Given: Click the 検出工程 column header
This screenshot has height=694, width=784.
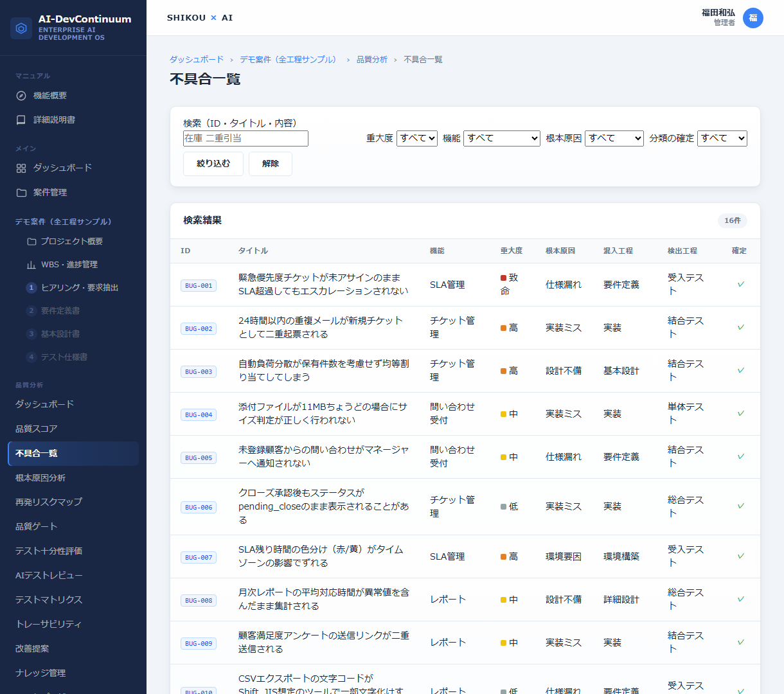Looking at the screenshot, I should click(682, 251).
